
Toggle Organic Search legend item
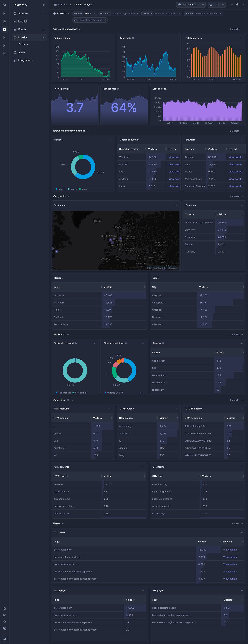[114, 393]
